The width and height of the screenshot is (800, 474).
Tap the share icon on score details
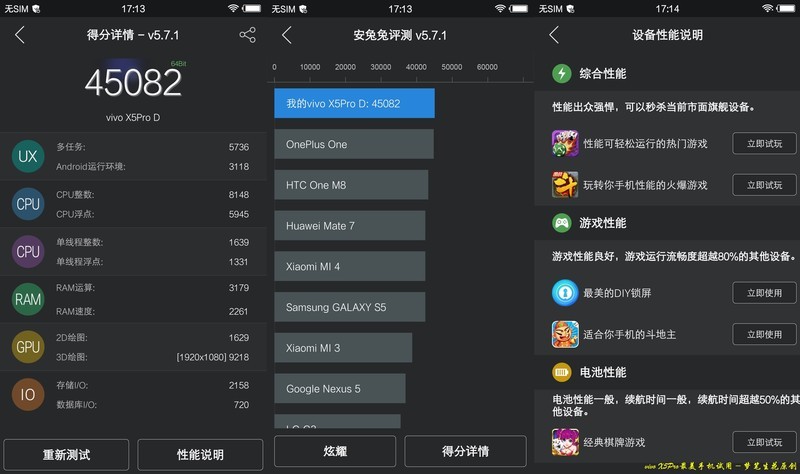[x=247, y=35]
